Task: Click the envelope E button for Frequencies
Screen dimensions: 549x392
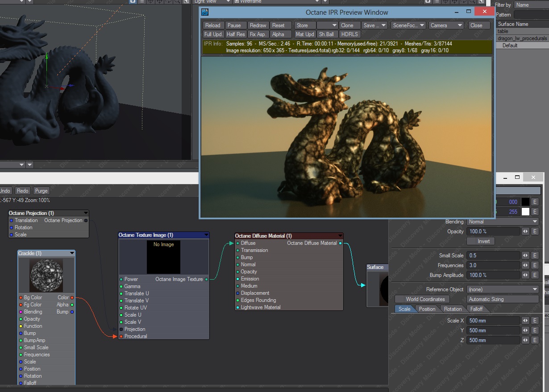Action: pyautogui.click(x=535, y=265)
